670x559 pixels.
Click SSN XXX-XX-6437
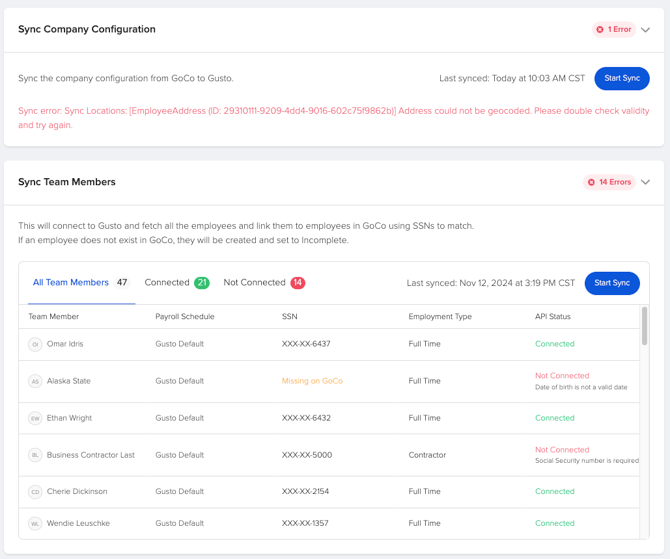coord(306,344)
